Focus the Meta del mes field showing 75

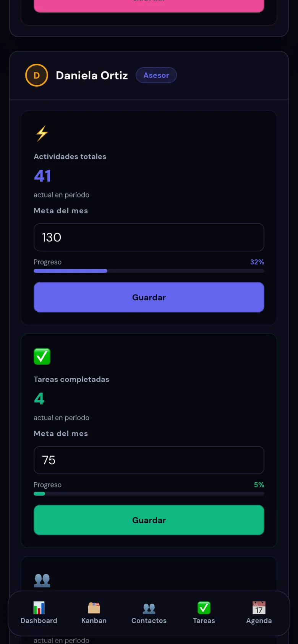click(149, 460)
